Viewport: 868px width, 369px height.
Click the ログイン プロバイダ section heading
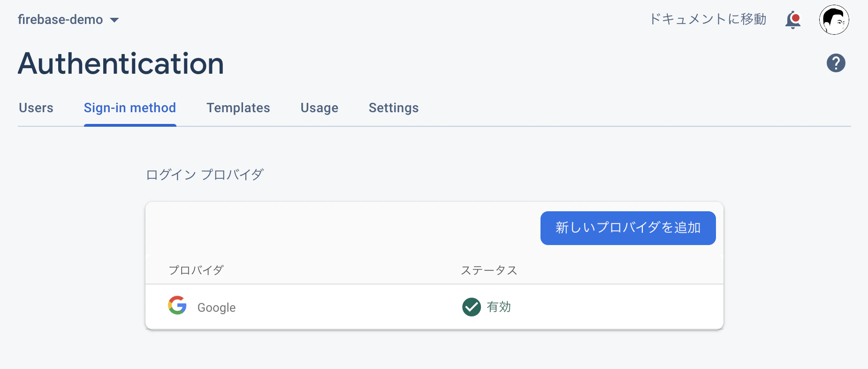pyautogui.click(x=205, y=175)
